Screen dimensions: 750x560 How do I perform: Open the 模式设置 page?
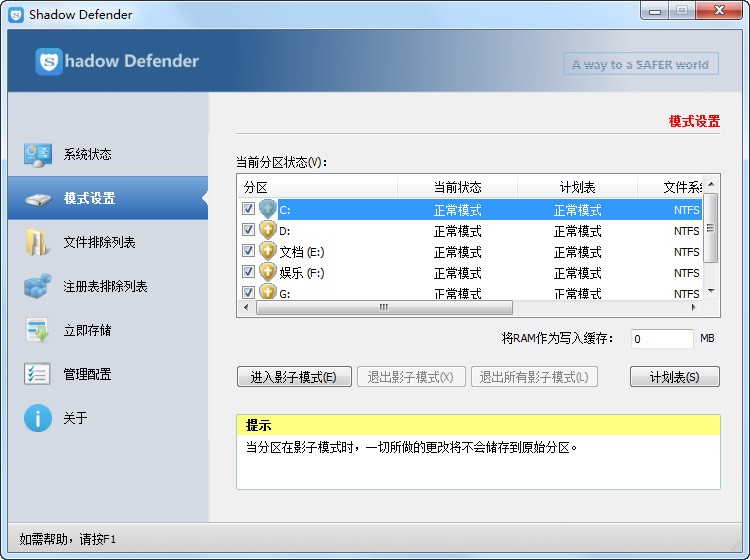(x=108, y=198)
